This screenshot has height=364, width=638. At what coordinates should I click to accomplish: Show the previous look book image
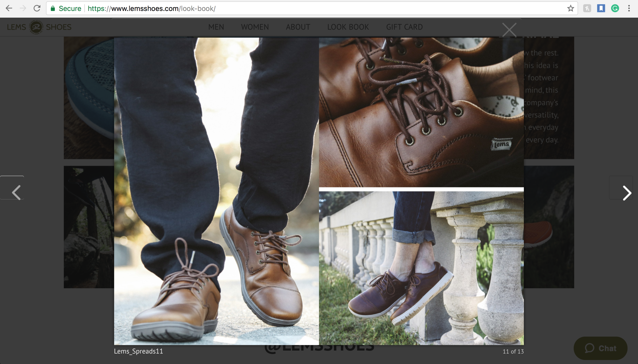point(16,193)
